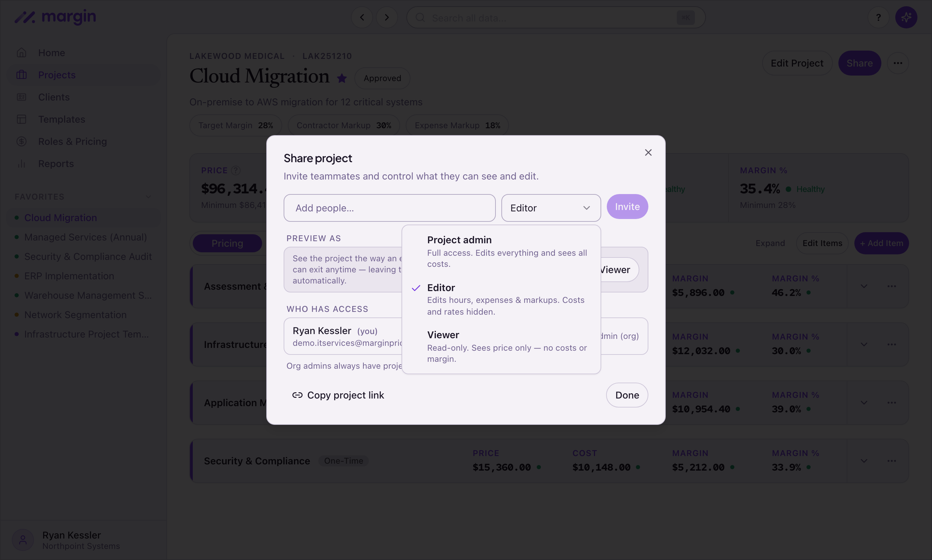Open the AI sparkle assistant button

pyautogui.click(x=906, y=17)
